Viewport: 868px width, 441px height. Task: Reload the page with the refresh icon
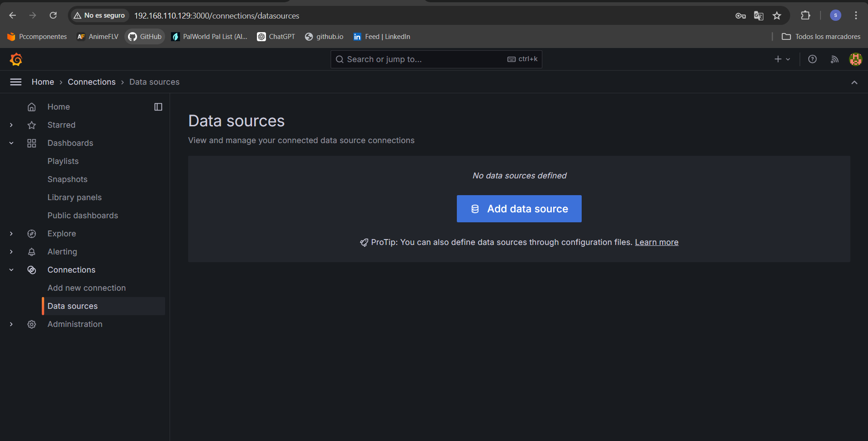tap(53, 15)
